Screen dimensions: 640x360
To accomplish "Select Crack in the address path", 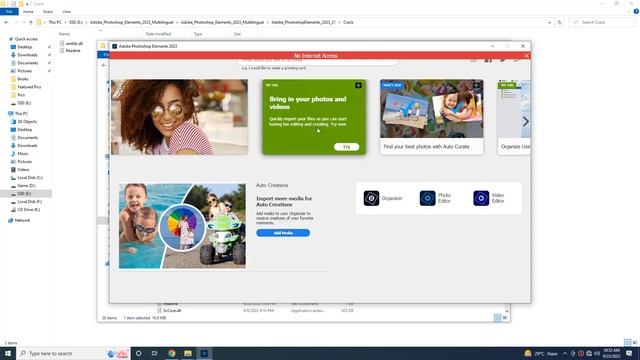I will pyautogui.click(x=348, y=22).
